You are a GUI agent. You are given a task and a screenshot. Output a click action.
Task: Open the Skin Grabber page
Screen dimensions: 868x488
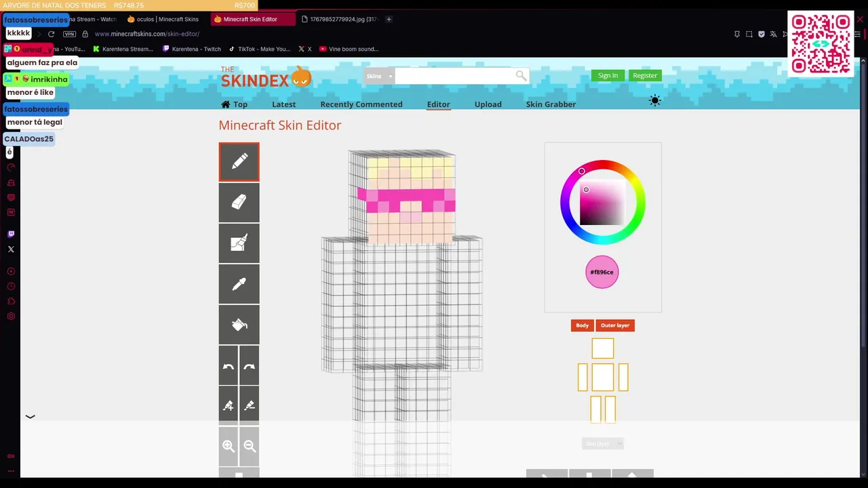point(551,104)
